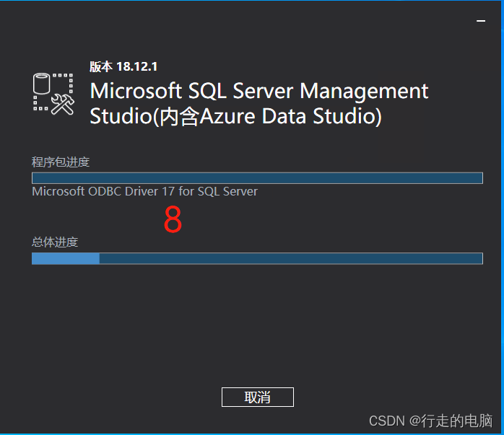Click the 总体进度 label
Screen dimensions: 504x435
point(55,242)
